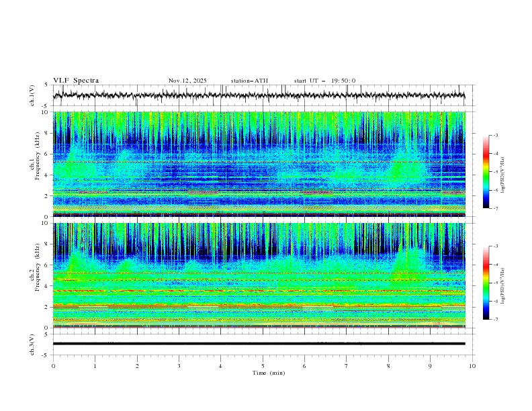
Task: Click time axis tick label "1"
Action: point(95,366)
